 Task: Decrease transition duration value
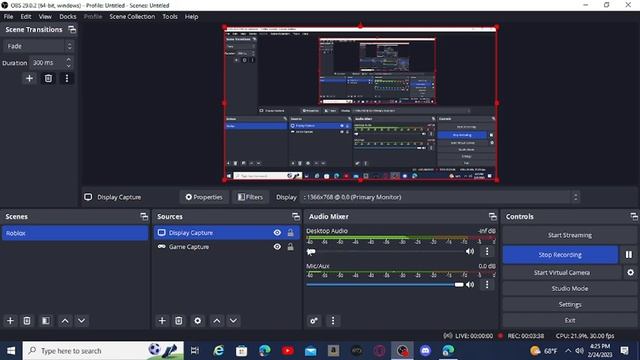(x=69, y=66)
